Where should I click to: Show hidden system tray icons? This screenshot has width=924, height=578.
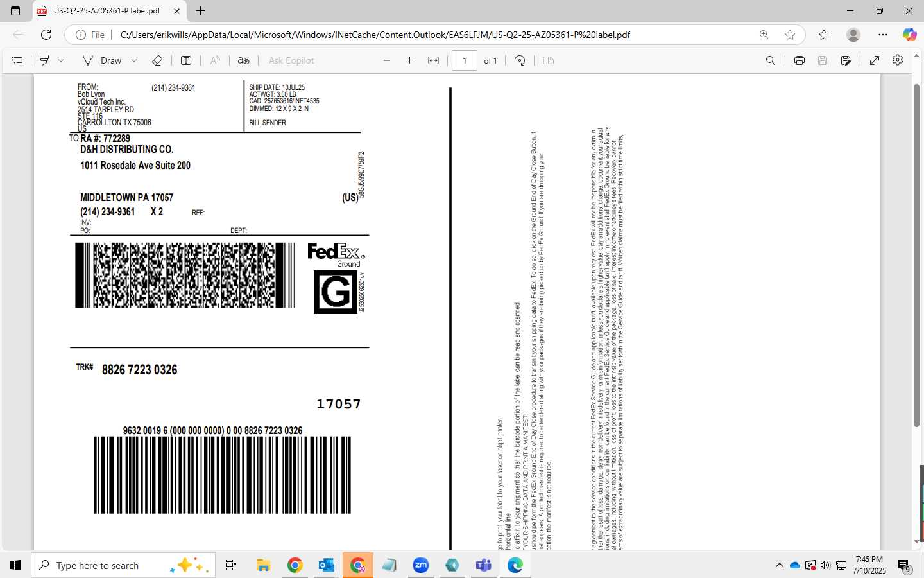click(780, 565)
